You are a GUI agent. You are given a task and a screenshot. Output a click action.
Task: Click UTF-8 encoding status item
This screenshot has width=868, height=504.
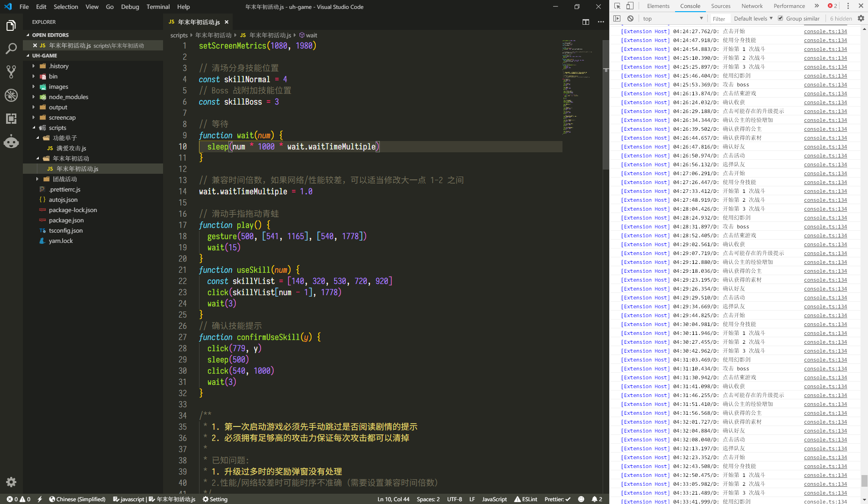point(454,499)
